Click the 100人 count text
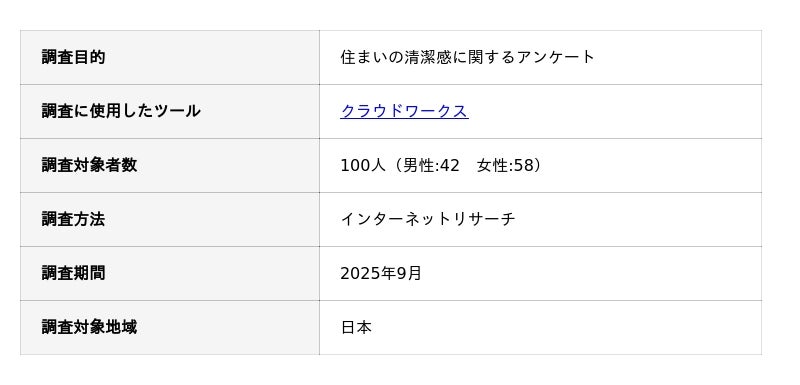 coord(363,165)
